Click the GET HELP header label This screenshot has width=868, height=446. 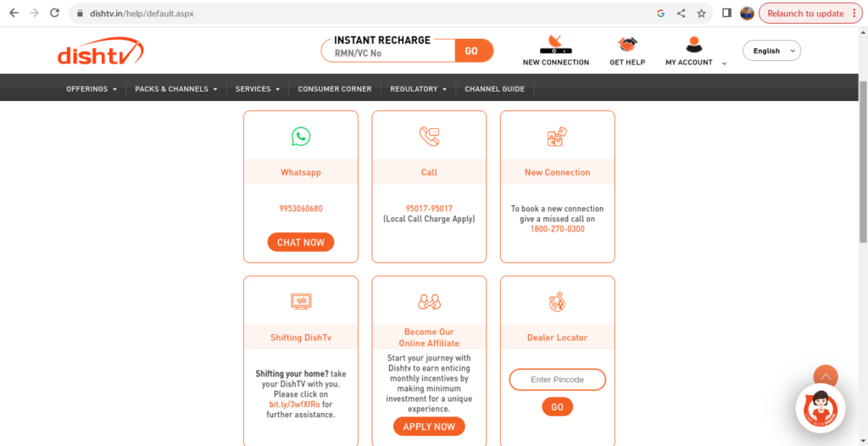pyautogui.click(x=627, y=63)
